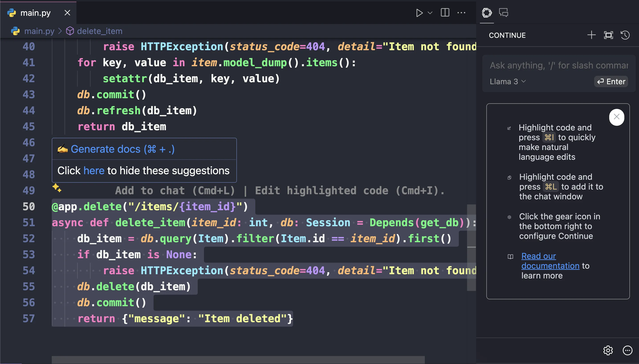The image size is (639, 364).
Task: Toggle Continue full screen mode icon
Action: pos(608,35)
